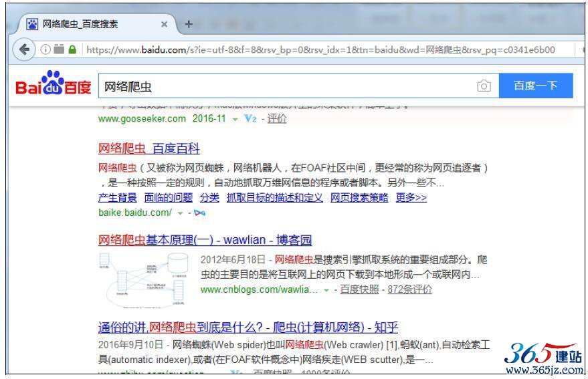Open the site information (i) icon
588x379 pixels.
[x=45, y=49]
